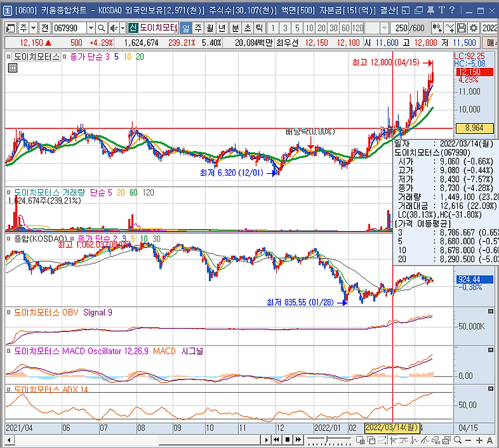Select interval button 60
Viewport: 499px width, 448px height.
click(x=345, y=29)
